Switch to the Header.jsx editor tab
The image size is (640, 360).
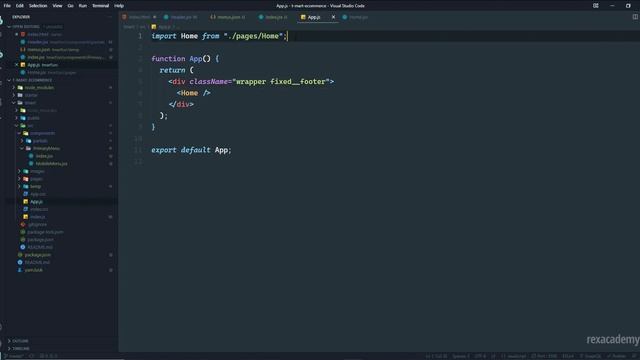pos(181,17)
